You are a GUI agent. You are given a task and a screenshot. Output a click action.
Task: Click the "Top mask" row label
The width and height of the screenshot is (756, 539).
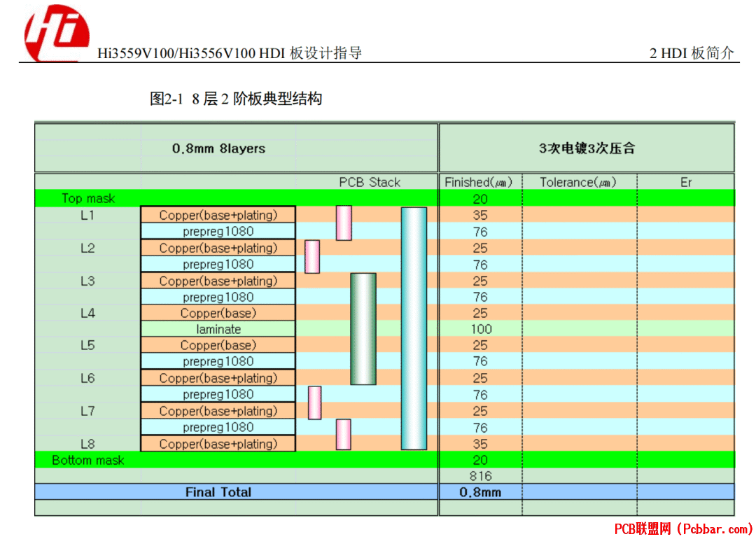click(x=88, y=199)
